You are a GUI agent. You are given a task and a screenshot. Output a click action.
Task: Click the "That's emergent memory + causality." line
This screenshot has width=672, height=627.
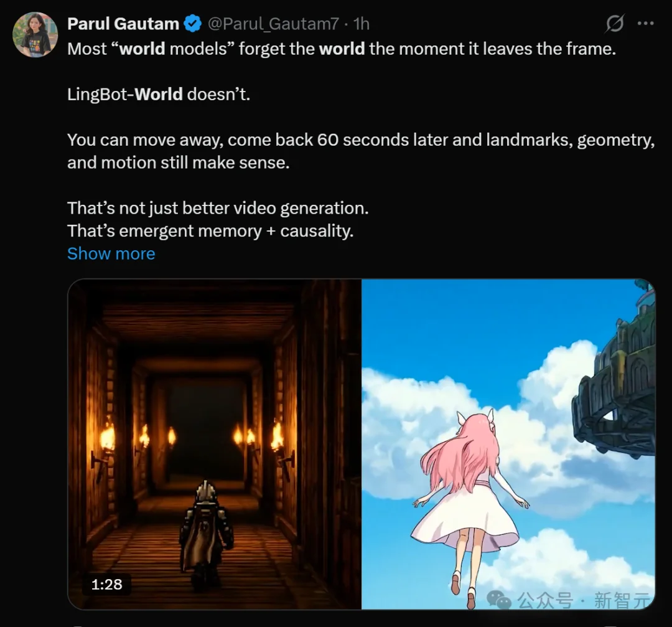point(210,231)
